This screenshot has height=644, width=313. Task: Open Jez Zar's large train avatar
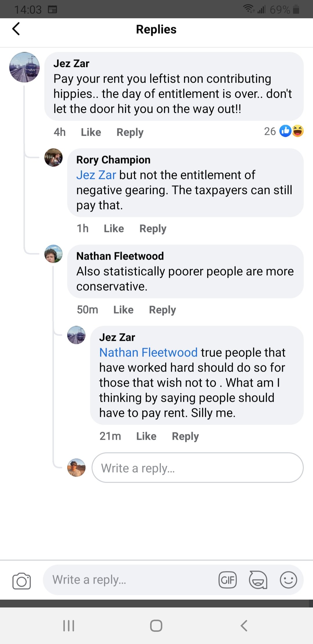[25, 67]
